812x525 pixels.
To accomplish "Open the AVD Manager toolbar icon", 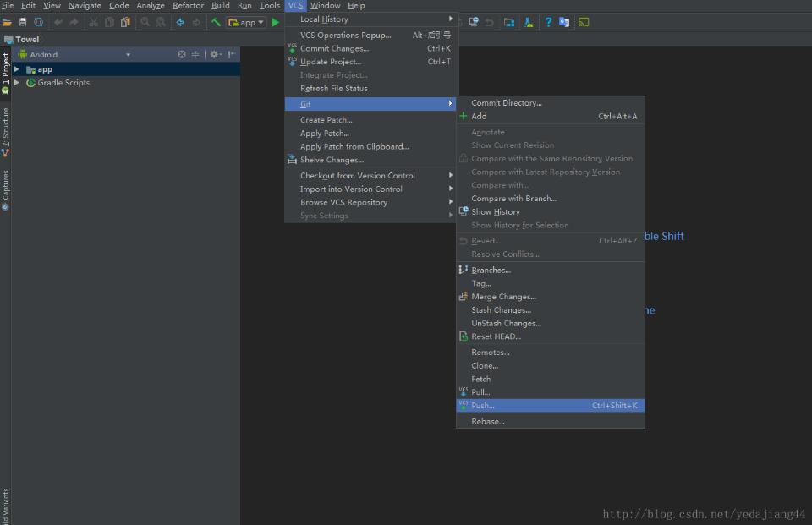I will click(507, 22).
